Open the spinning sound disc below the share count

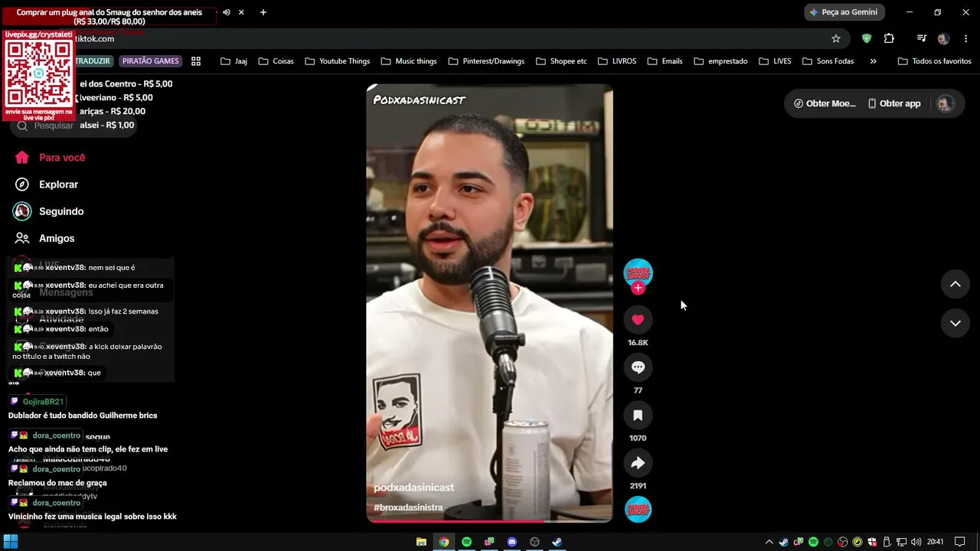pos(638,510)
